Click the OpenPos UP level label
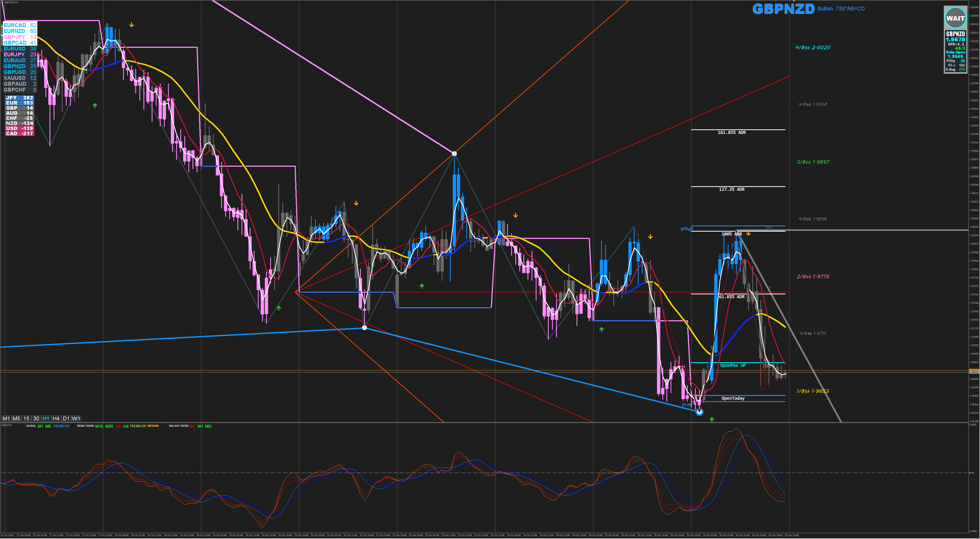Image resolution: width=980 pixels, height=539 pixels. pyautogui.click(x=733, y=365)
